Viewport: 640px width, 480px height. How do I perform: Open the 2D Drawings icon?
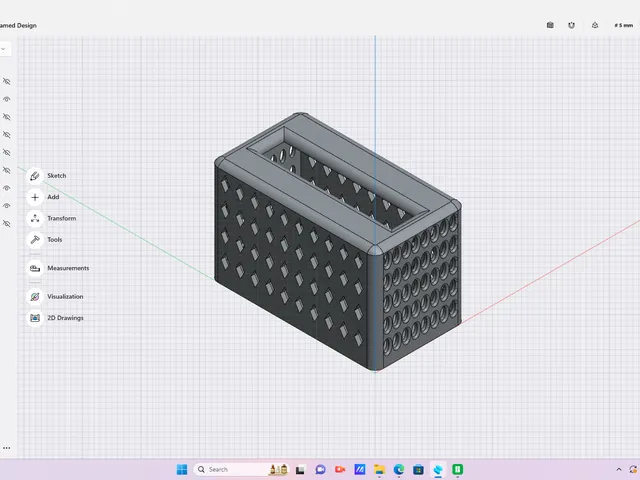tap(35, 318)
